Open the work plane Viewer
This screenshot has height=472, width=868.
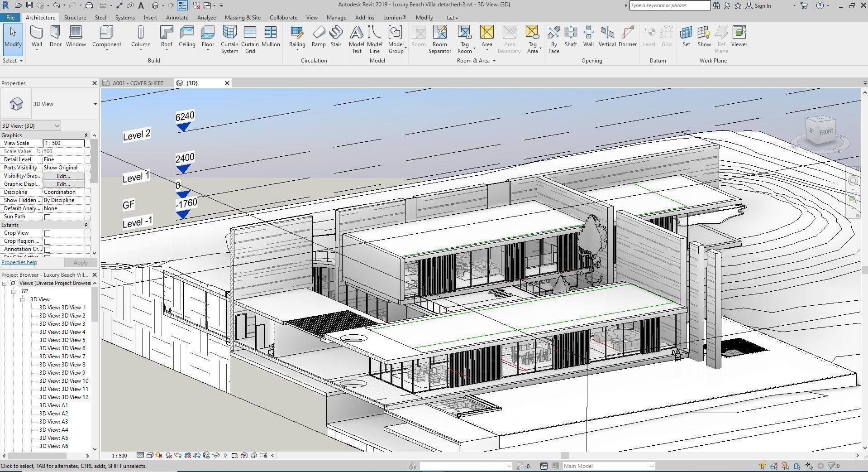tap(739, 36)
